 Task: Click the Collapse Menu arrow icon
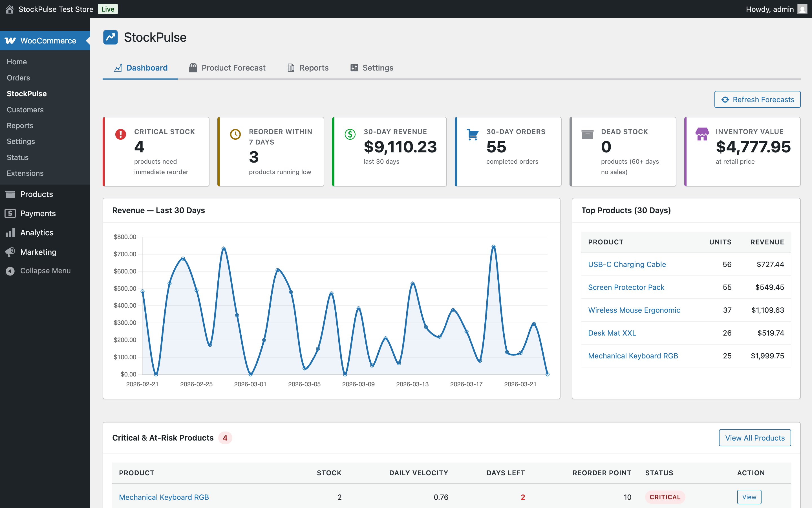[10, 271]
